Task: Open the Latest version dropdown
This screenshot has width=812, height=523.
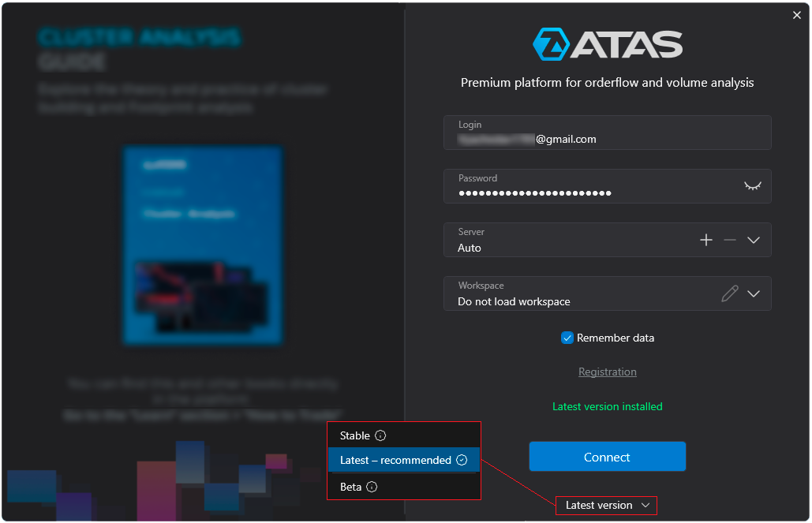Action: coord(606,505)
